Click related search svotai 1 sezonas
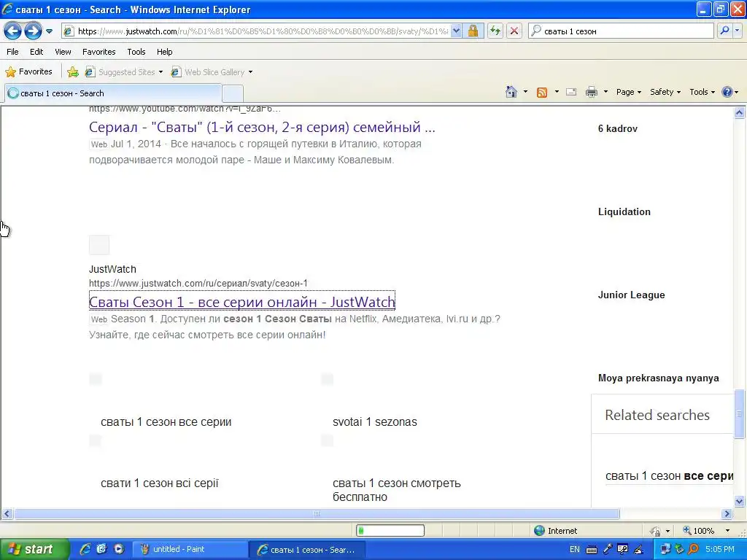This screenshot has width=747, height=560. (374, 422)
